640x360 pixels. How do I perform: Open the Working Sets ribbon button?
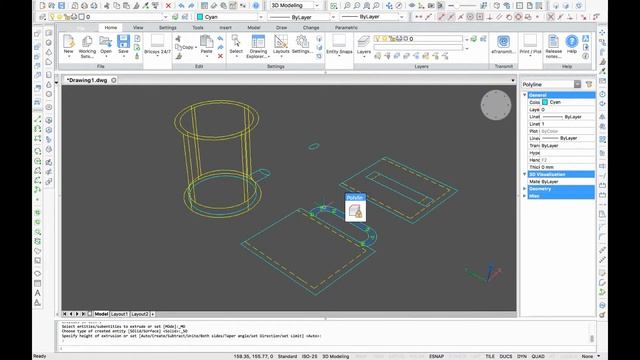(x=87, y=46)
